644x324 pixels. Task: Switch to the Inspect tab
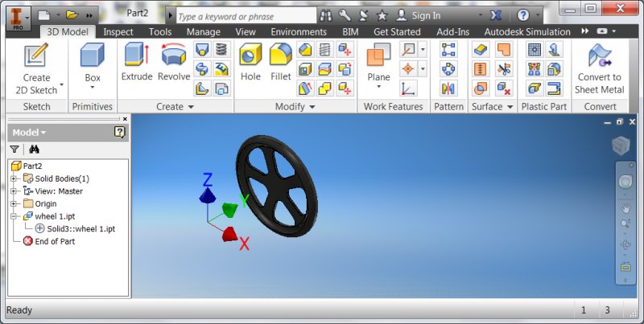click(118, 32)
